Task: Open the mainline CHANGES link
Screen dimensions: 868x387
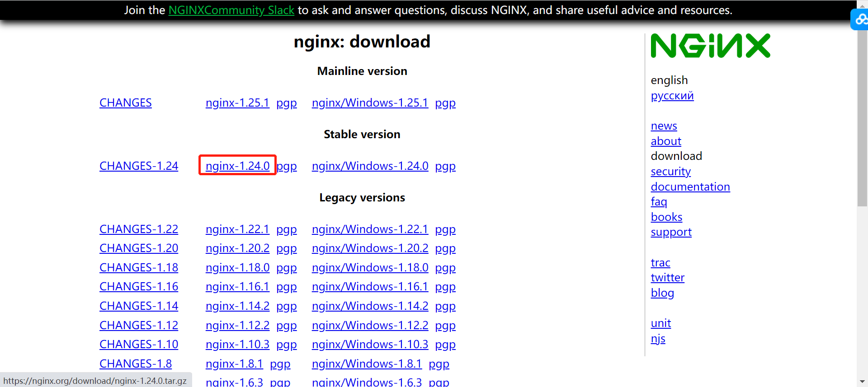Action: pyautogui.click(x=126, y=103)
